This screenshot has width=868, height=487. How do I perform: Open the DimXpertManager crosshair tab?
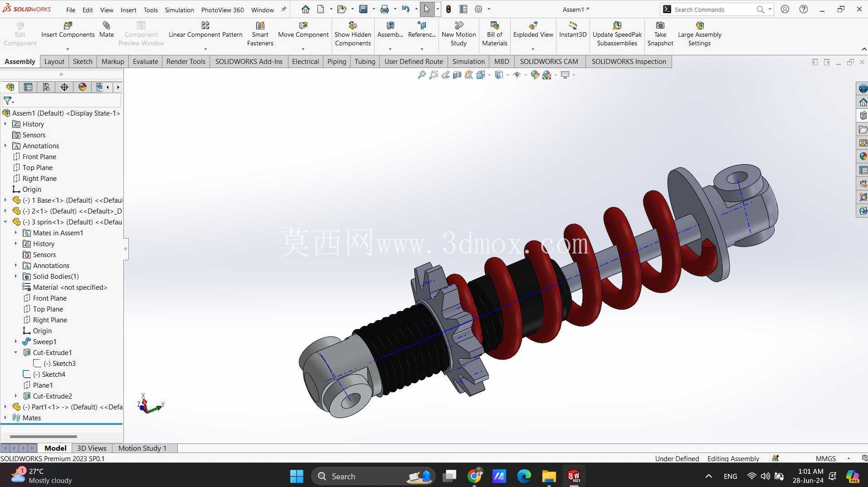coord(64,87)
